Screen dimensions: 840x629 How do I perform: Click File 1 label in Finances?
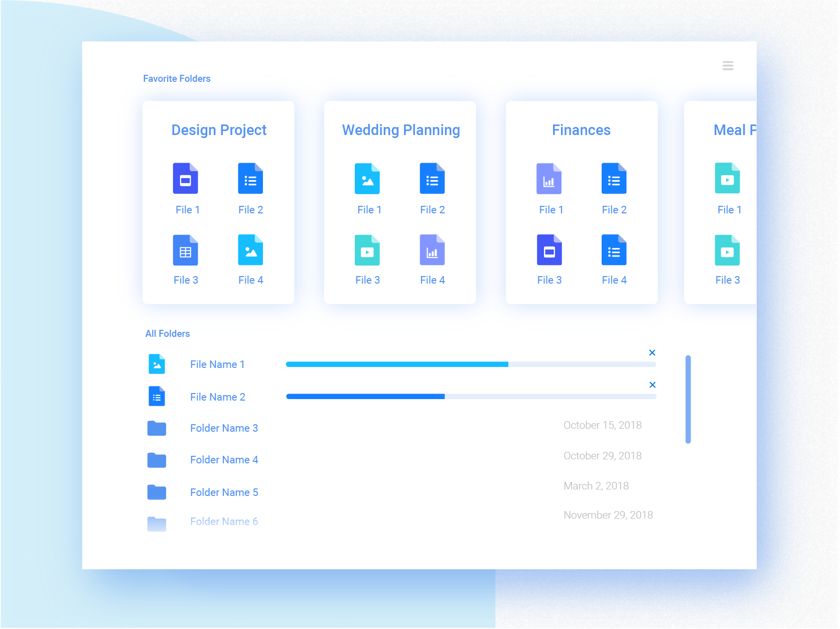pyautogui.click(x=551, y=210)
